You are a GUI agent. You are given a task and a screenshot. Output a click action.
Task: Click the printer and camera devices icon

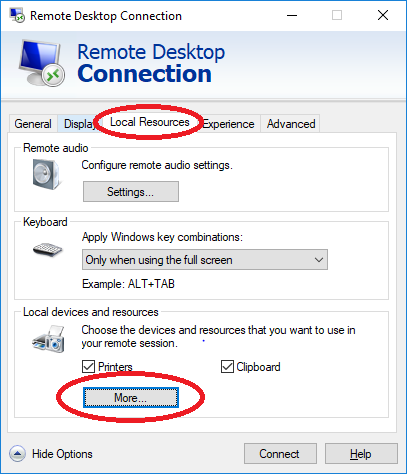point(49,339)
